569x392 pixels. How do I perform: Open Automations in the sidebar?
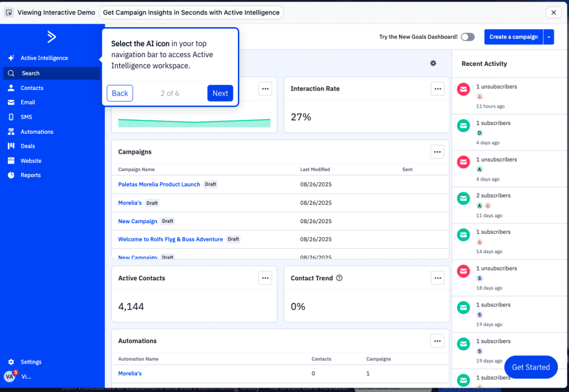pyautogui.click(x=37, y=132)
